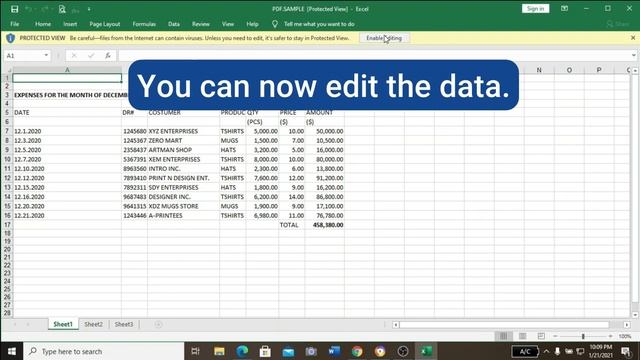Open Microsoft Edge from taskbar
Image resolution: width=640 pixels, height=360 pixels.
[x=242, y=351]
